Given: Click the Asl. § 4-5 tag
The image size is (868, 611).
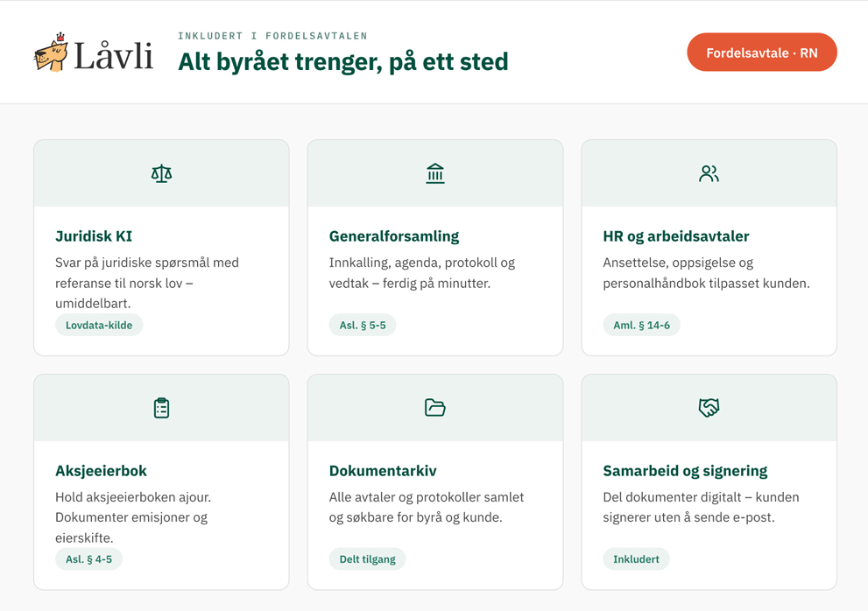Looking at the screenshot, I should pyautogui.click(x=88, y=559).
